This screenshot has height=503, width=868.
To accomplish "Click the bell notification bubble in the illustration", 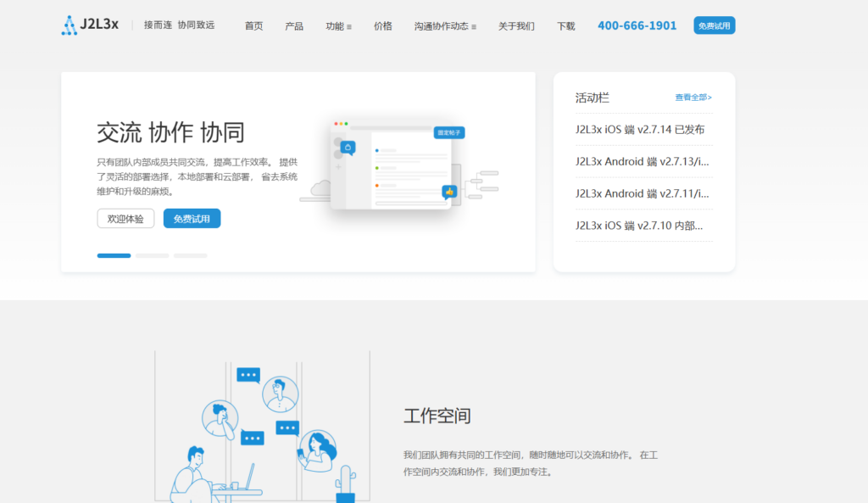I will point(348,146).
